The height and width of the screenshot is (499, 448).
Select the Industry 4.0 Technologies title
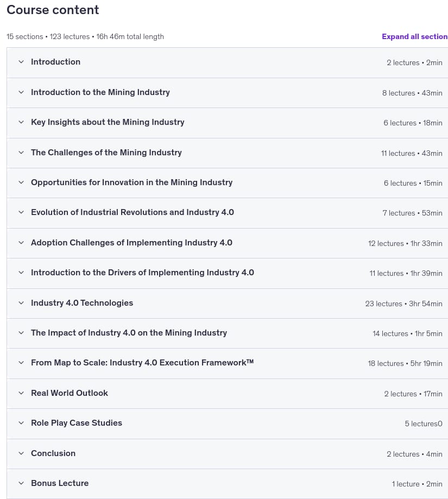[x=82, y=303]
